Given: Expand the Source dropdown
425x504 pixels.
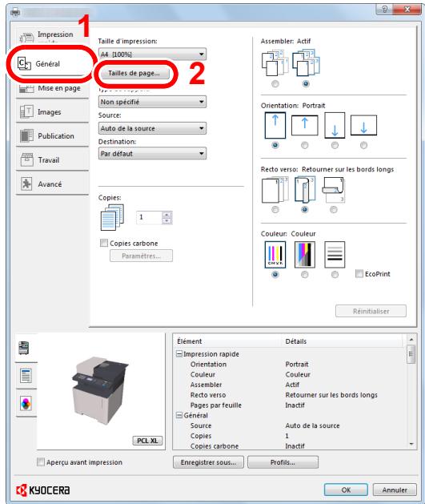Looking at the screenshot, I should point(152,128).
